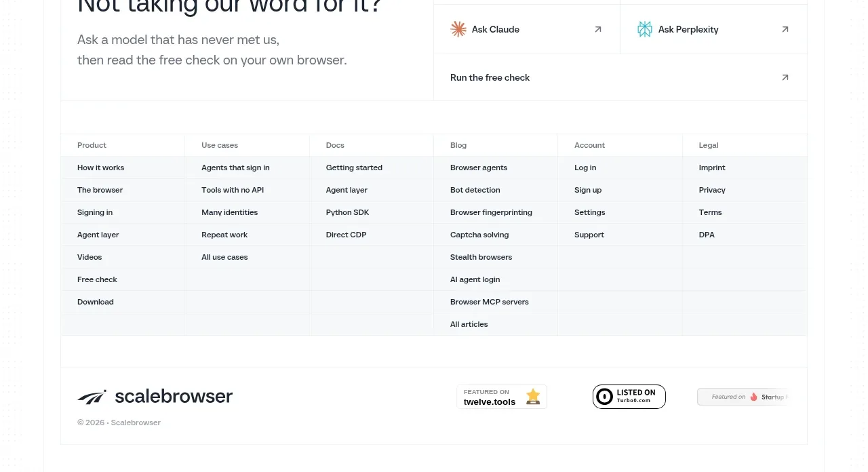Open the Privacy page
The width and height of the screenshot is (868, 472).
click(712, 190)
